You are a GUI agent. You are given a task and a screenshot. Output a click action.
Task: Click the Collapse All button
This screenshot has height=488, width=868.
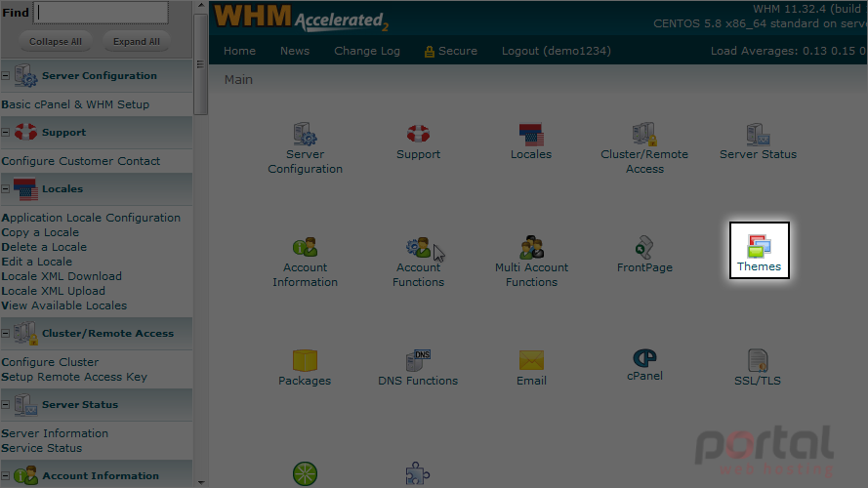click(56, 42)
